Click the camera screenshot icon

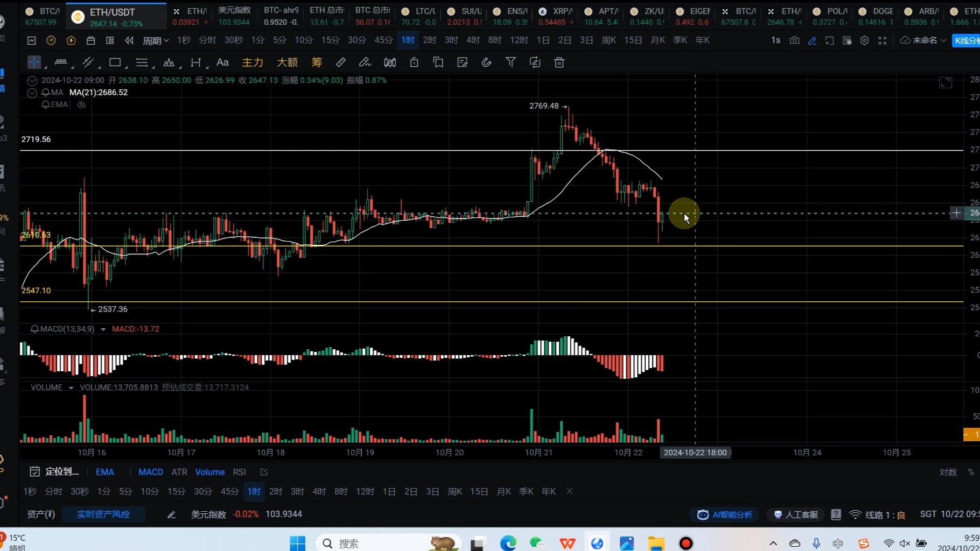(x=794, y=40)
